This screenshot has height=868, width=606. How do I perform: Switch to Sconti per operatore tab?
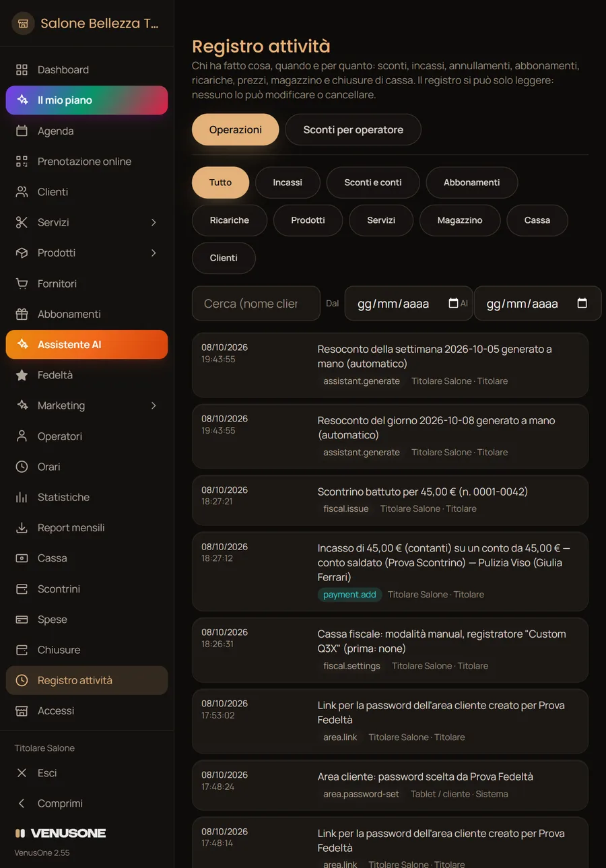[353, 129]
